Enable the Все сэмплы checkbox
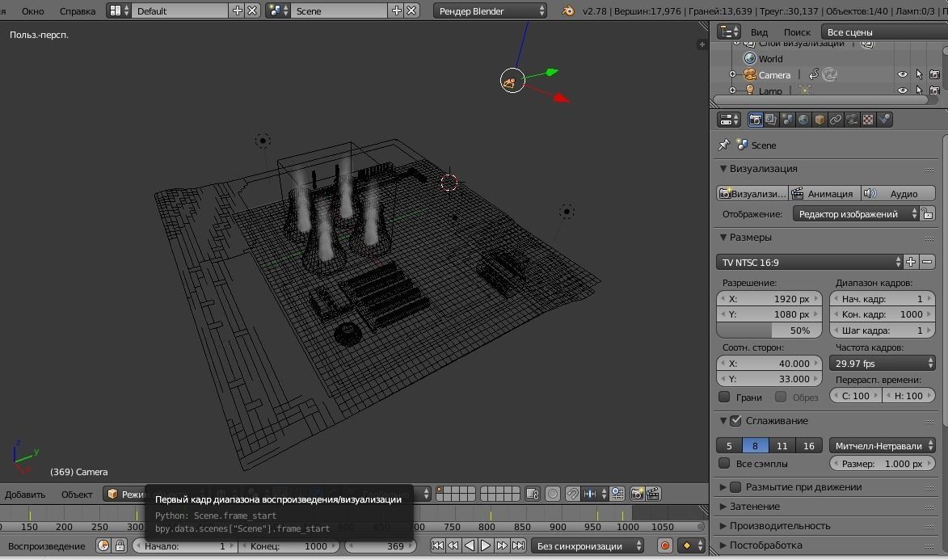Screen dimensions: 948x560 [724, 463]
